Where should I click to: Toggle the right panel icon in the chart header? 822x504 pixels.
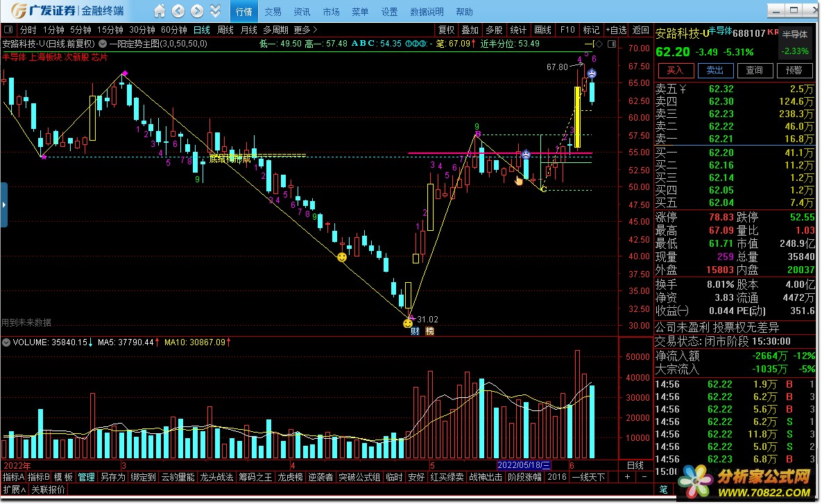611,44
